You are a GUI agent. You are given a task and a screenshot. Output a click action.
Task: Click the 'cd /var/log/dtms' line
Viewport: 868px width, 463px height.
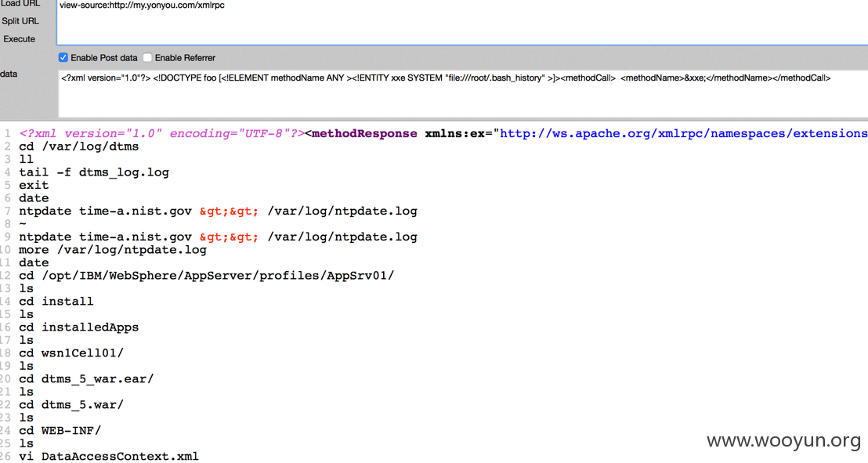[78, 146]
